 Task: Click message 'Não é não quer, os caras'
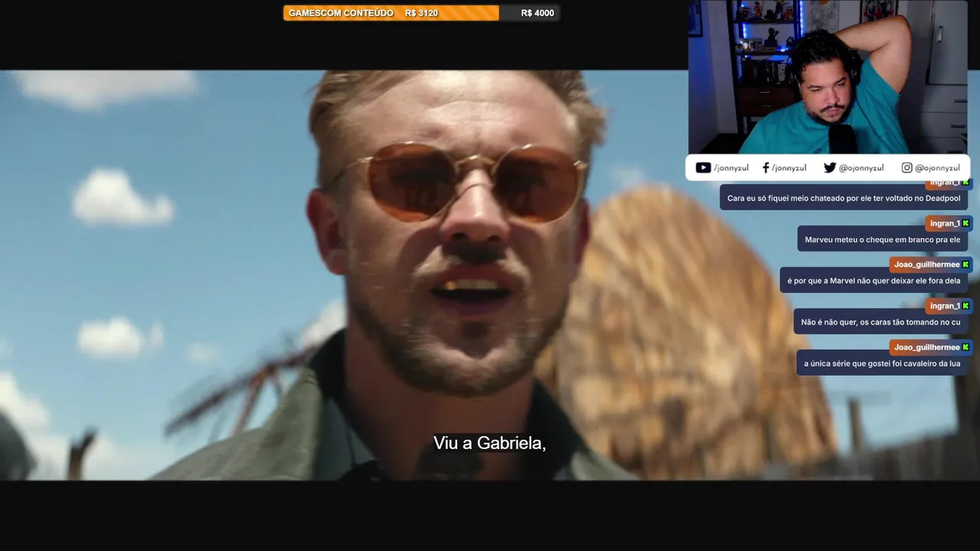tap(880, 322)
